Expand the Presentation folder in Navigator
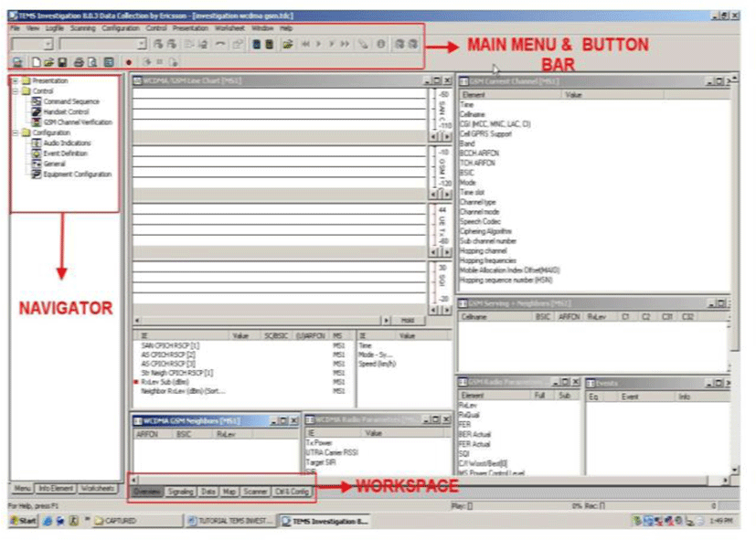 [x=16, y=81]
